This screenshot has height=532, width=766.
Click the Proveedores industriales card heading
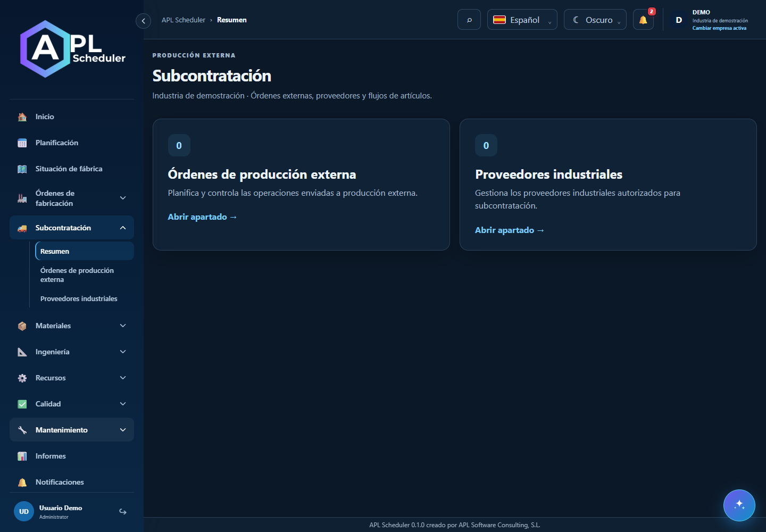(548, 174)
